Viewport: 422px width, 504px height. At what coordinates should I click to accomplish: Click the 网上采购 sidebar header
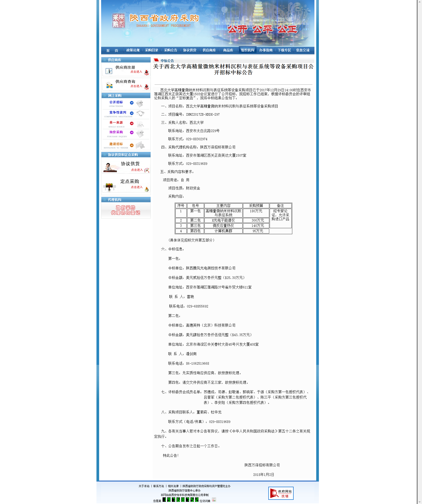[126, 95]
